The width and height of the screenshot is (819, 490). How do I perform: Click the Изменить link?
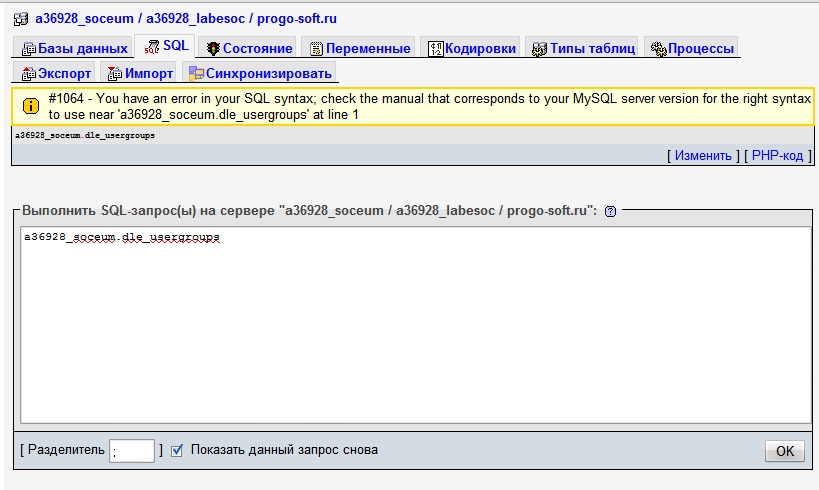pyautogui.click(x=703, y=156)
